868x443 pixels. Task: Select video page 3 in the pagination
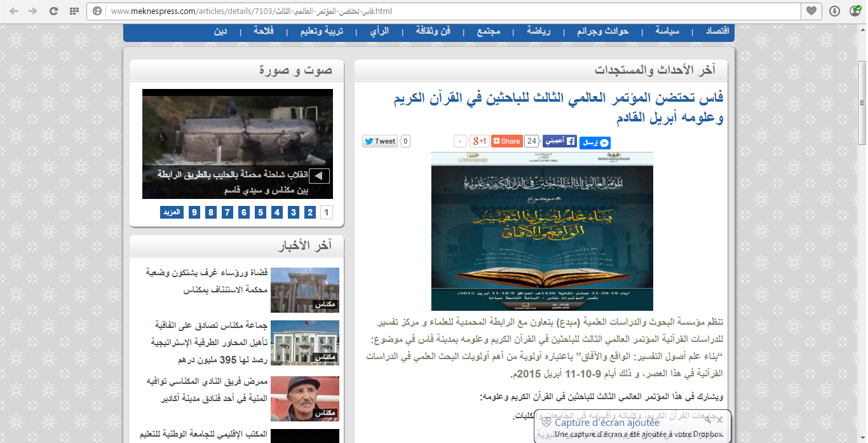click(x=293, y=212)
